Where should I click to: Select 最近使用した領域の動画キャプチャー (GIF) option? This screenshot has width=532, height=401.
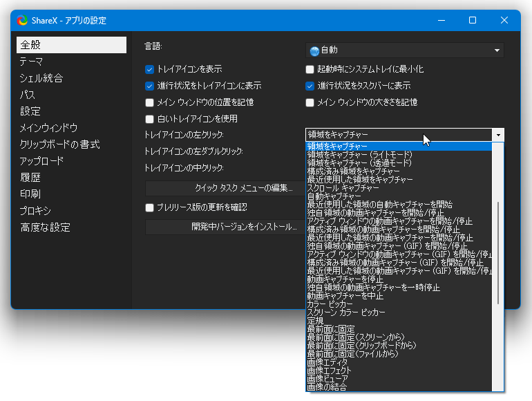coord(399,271)
